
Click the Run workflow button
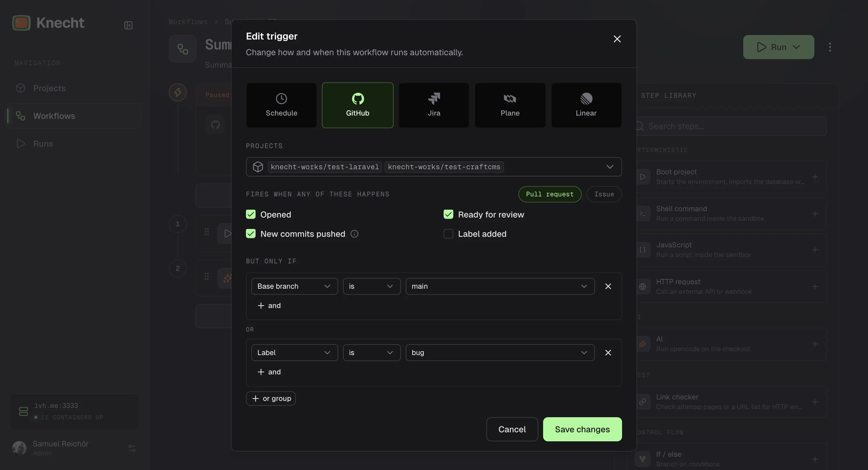tap(778, 47)
